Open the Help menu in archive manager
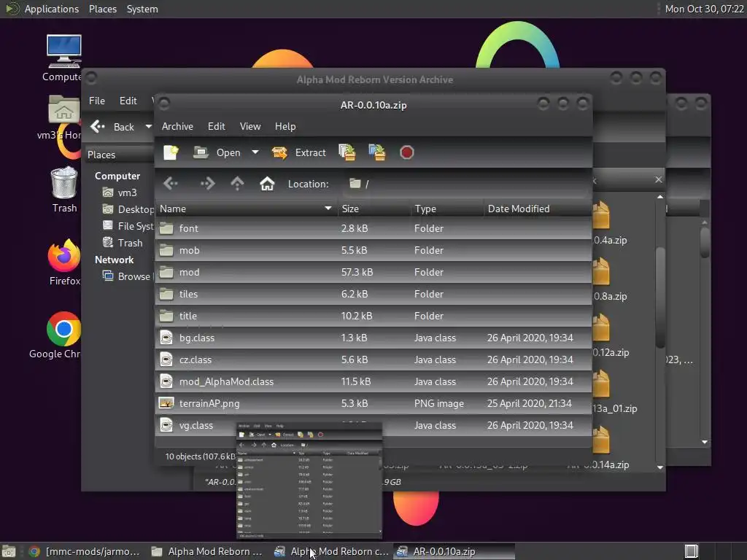The image size is (747, 560). point(285,126)
